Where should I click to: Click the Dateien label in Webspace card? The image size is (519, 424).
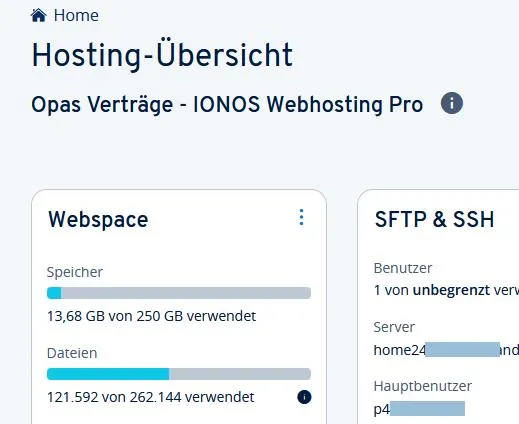click(x=72, y=353)
